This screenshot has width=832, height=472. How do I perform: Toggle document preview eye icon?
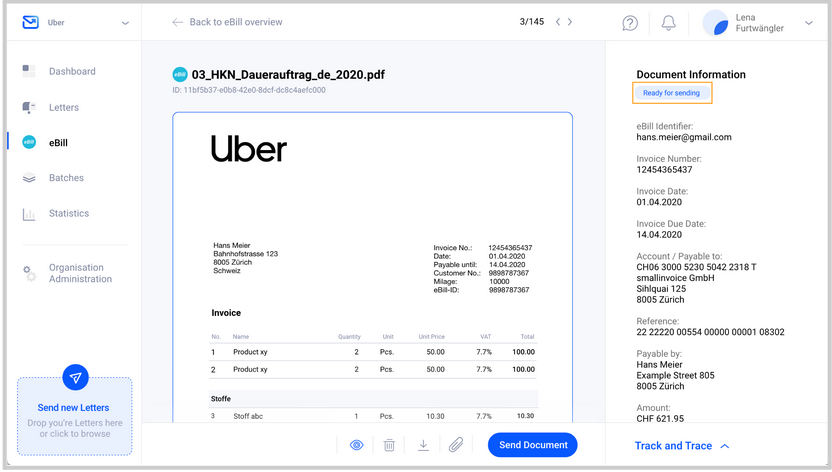(357, 445)
